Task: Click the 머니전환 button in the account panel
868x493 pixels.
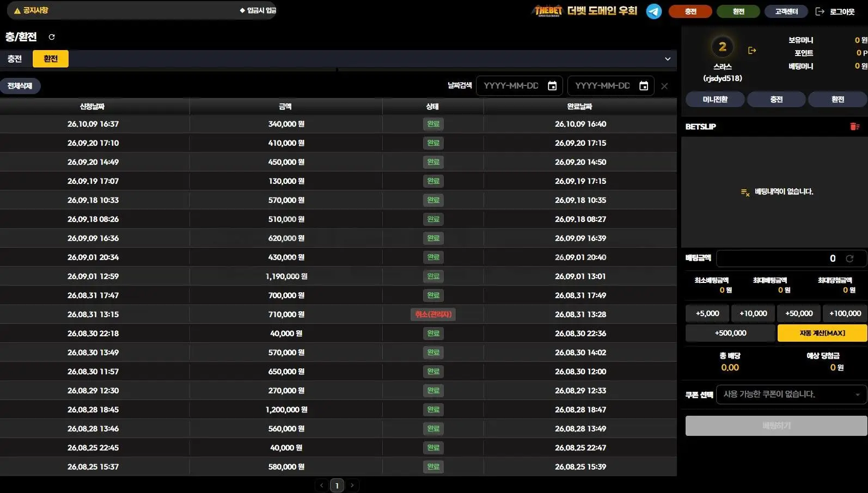Action: tap(715, 100)
